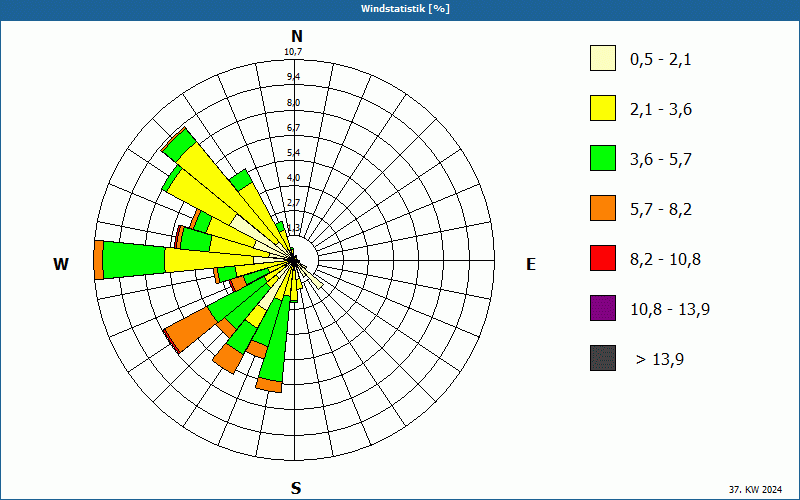Screen dimensions: 800x500
Task: Click the green segment of the west bar
Action: pyautogui.click(x=134, y=260)
